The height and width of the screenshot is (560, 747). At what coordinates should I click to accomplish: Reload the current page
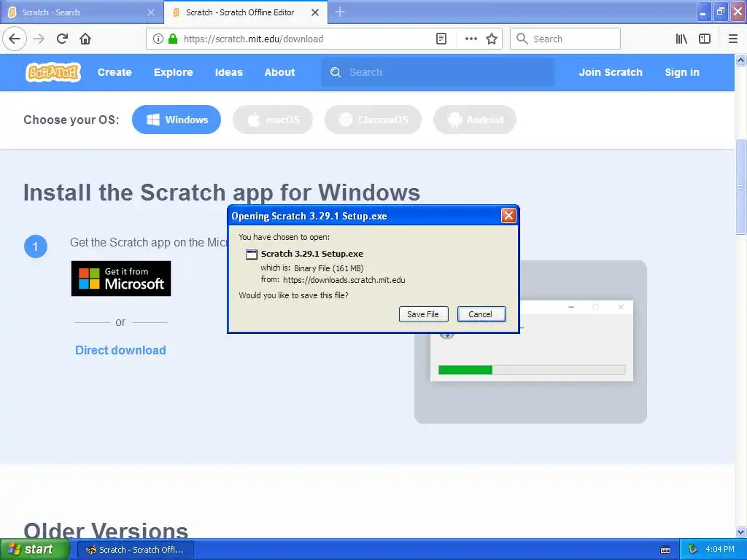tap(62, 39)
